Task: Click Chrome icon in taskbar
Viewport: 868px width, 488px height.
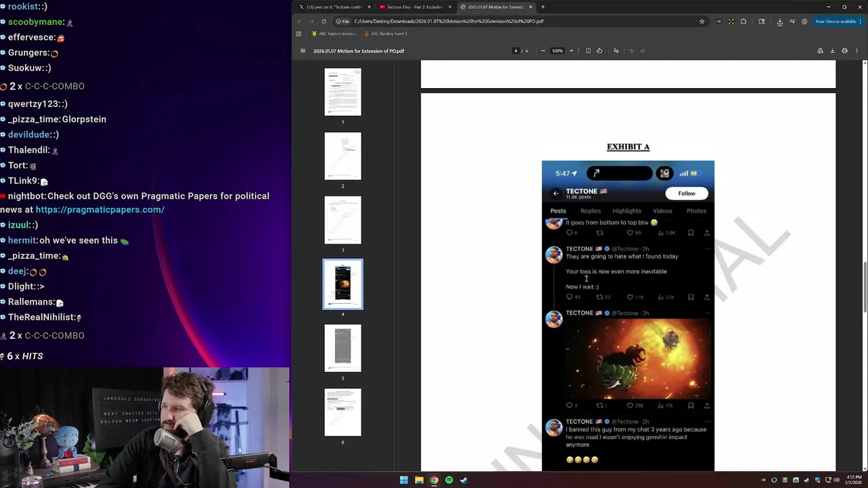Action: (x=434, y=480)
